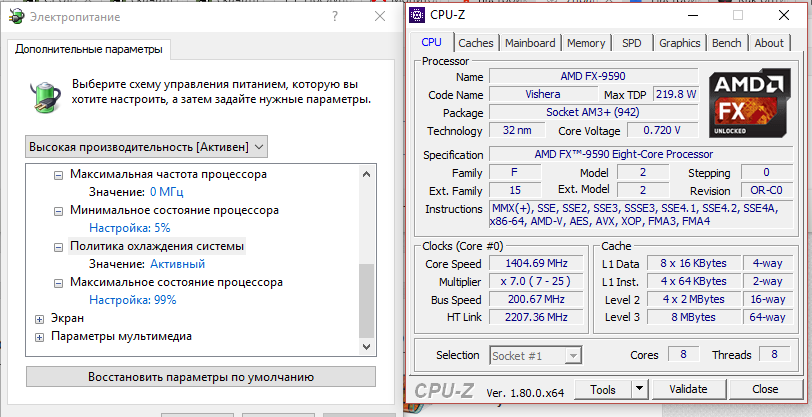Select the CPU tab
812x417 pixels.
point(431,42)
